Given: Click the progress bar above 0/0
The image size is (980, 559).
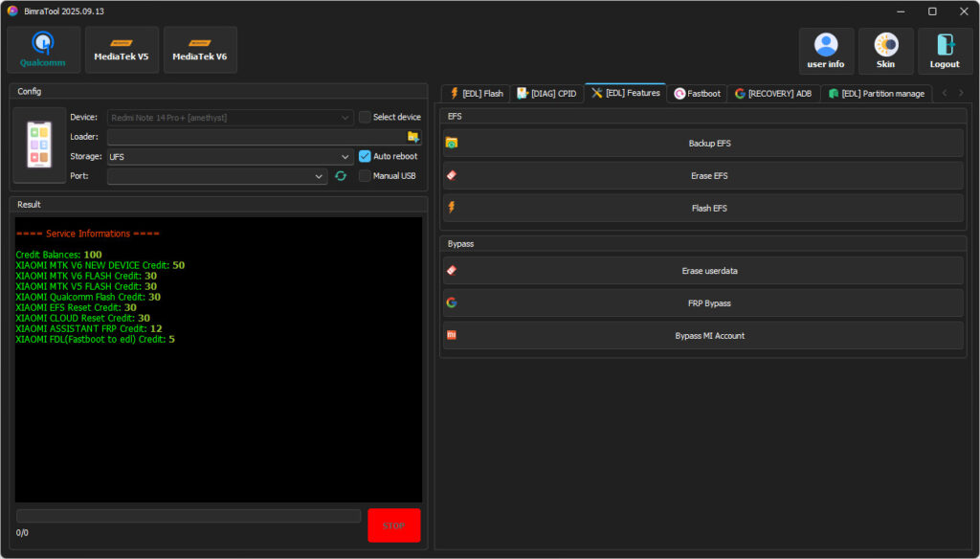Looking at the screenshot, I should click(189, 516).
